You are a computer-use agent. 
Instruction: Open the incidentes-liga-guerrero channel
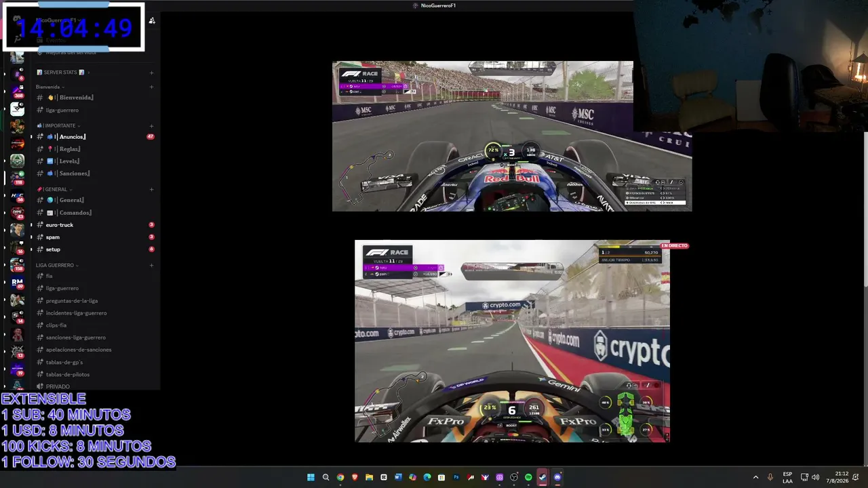tap(95, 313)
